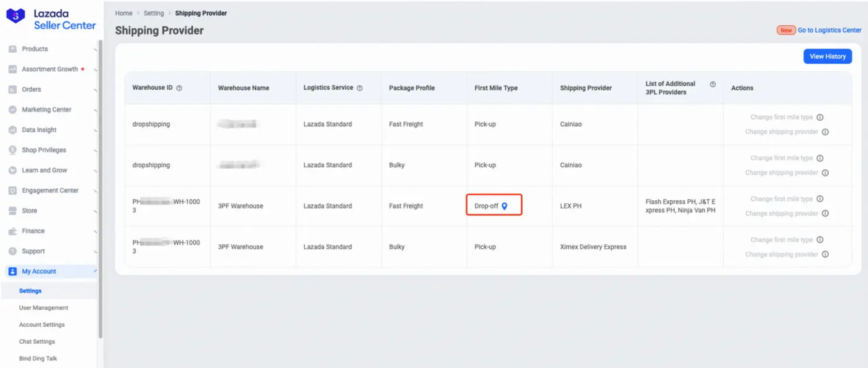Click the Flash Express PH additional providers cell

(x=680, y=206)
